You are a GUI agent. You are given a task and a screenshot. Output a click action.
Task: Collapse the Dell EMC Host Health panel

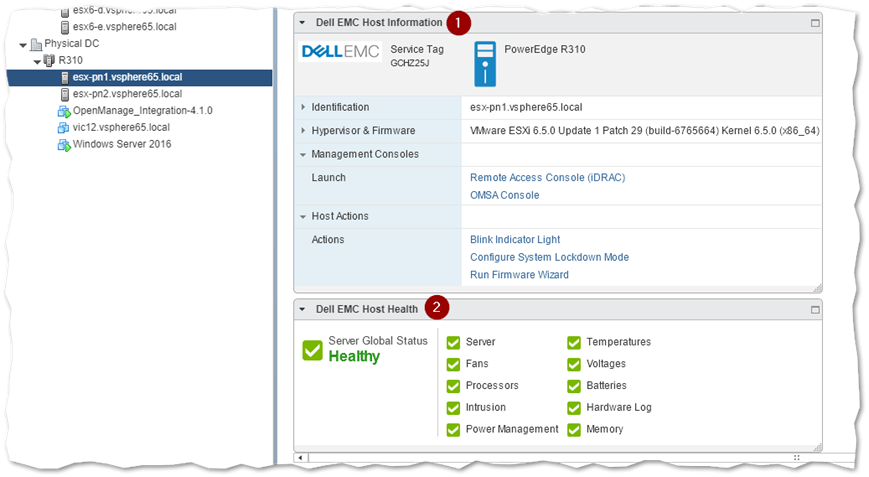coord(302,309)
